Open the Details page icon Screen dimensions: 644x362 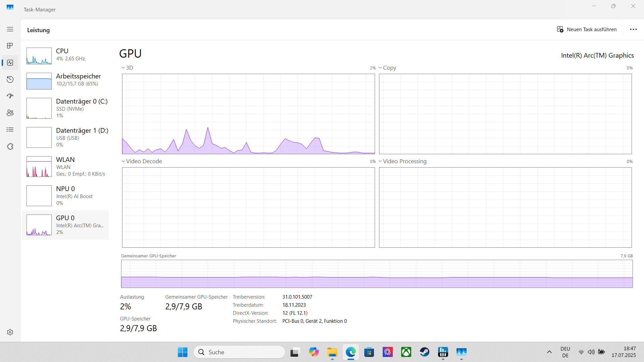point(10,130)
